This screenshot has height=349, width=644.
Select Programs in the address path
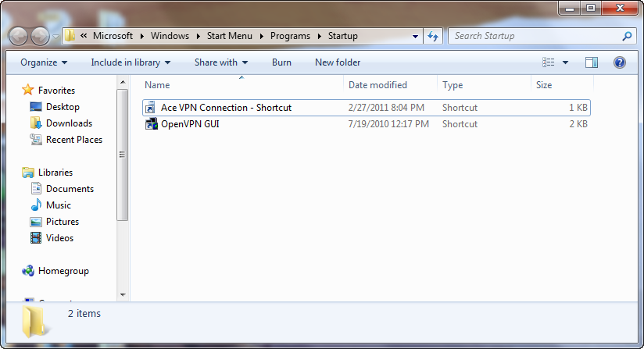pos(290,36)
